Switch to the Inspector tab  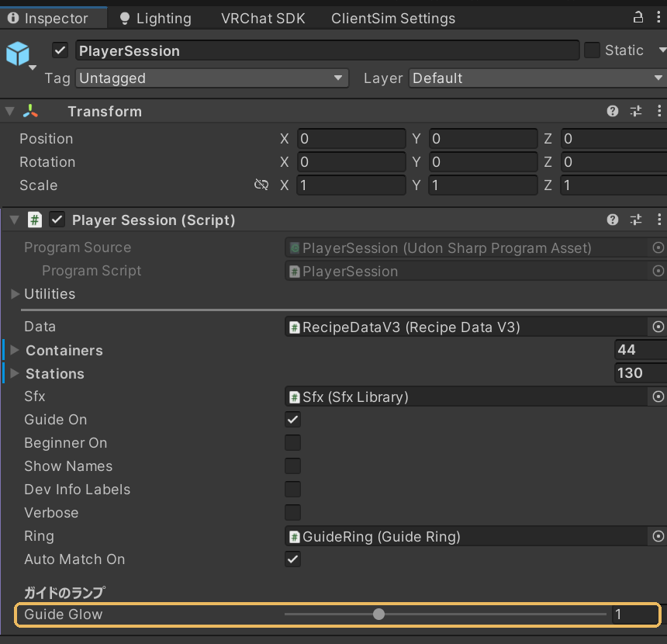[54, 18]
